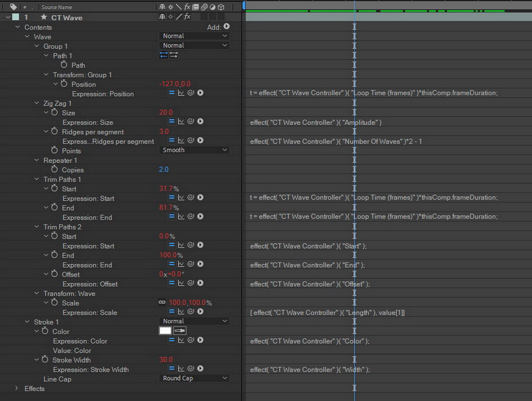Click the expression pick whip for Position

pyautogui.click(x=191, y=93)
